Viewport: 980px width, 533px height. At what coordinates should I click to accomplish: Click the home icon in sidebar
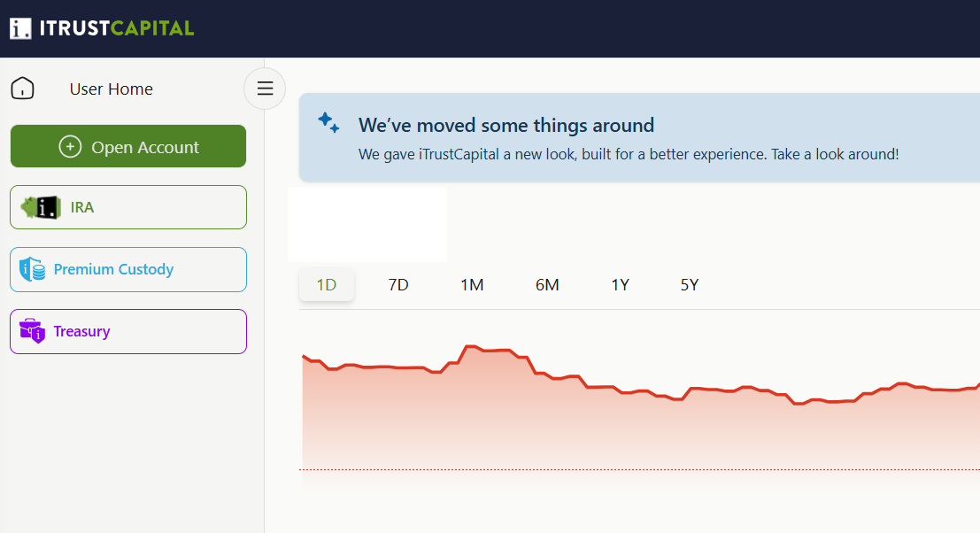click(22, 89)
